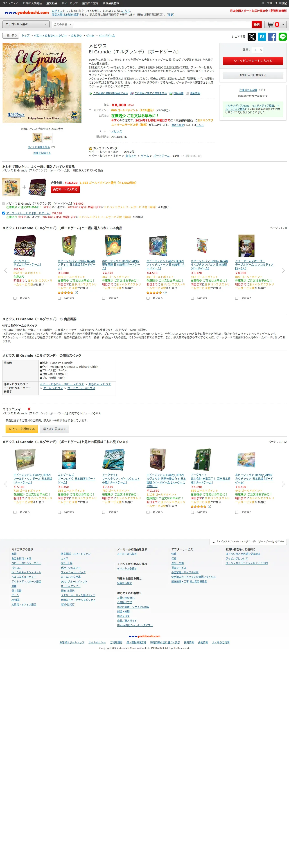
Task: Click ログイン link in header
Action: pyautogui.click(x=57, y=11)
